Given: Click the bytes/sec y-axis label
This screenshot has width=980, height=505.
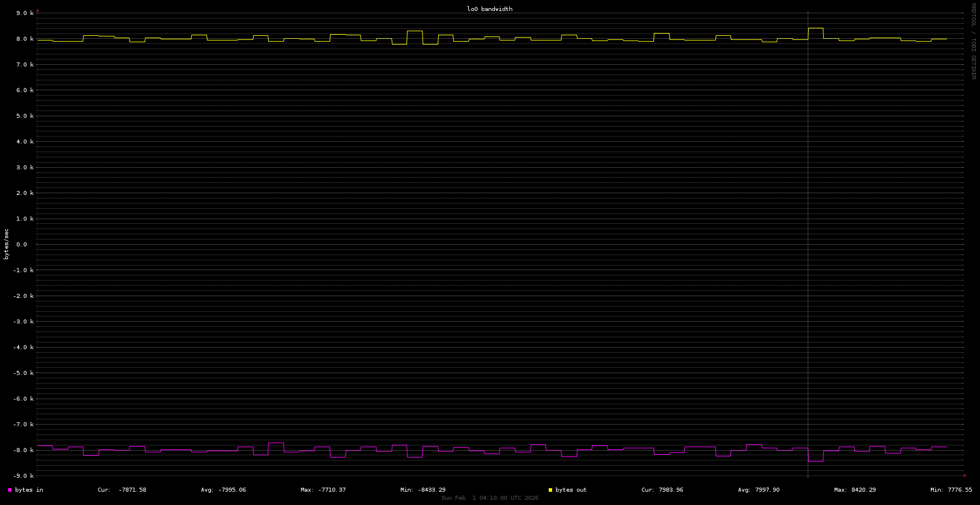Looking at the screenshot, I should [x=6, y=244].
